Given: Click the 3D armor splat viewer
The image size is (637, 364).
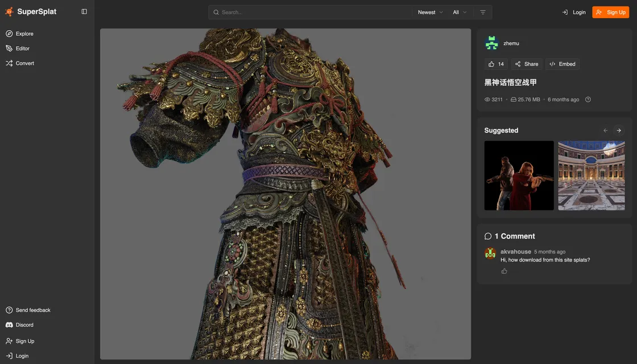Looking at the screenshot, I should click(x=286, y=194).
